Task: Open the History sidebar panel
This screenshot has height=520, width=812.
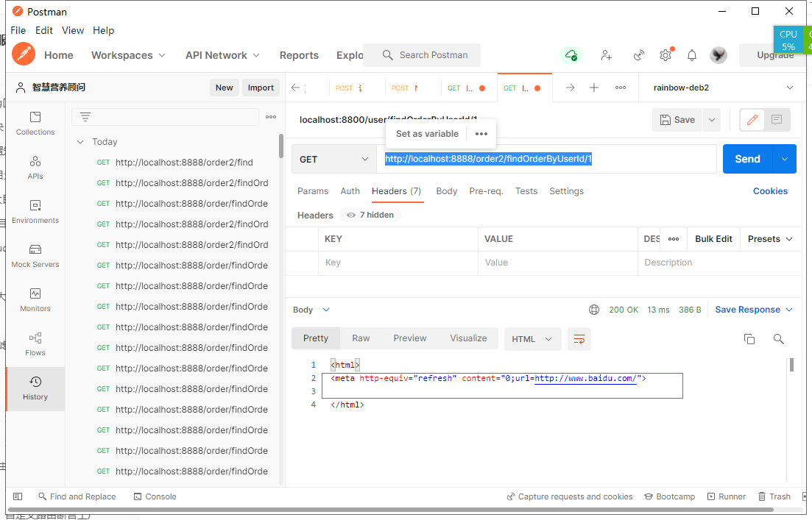Action: (35, 388)
